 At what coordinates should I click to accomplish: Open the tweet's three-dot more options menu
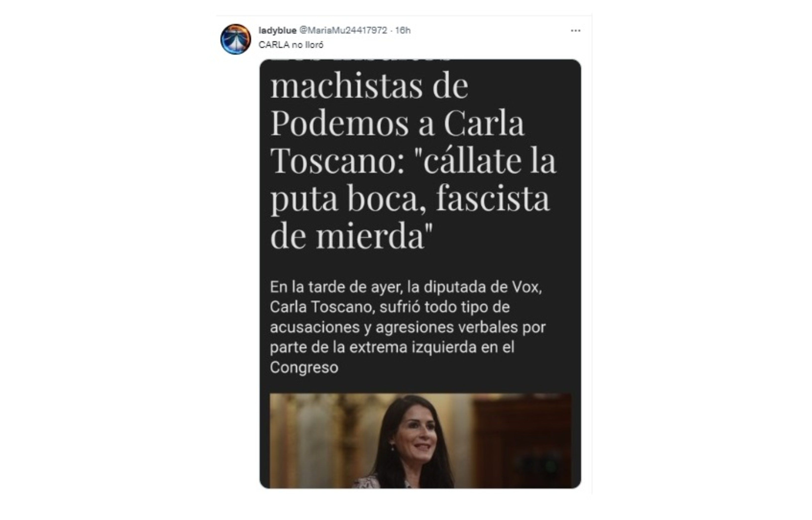(x=575, y=31)
